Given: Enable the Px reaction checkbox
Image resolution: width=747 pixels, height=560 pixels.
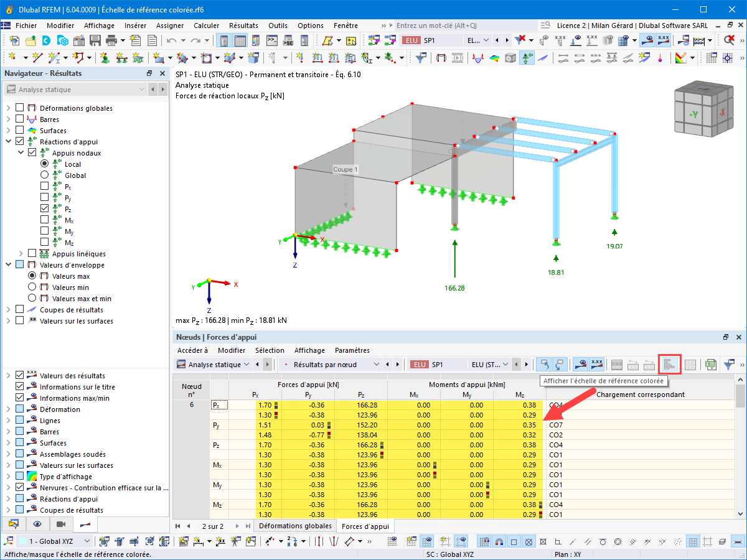Looking at the screenshot, I should (x=44, y=187).
